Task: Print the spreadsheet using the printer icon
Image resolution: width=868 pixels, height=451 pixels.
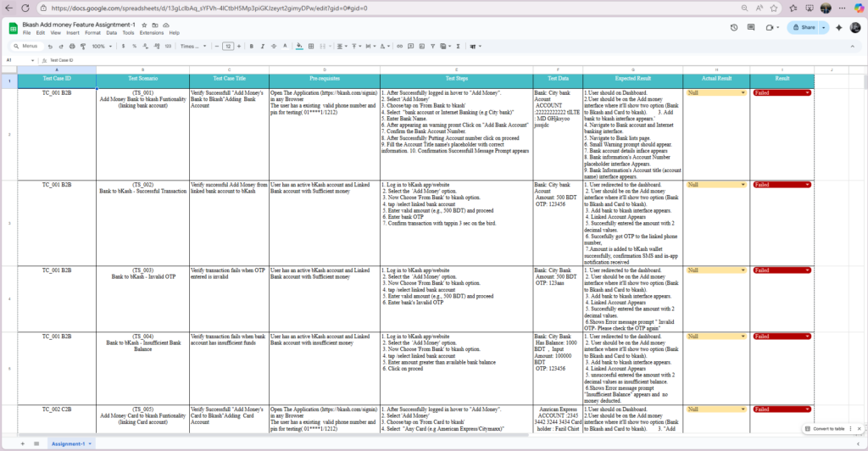Action: click(x=72, y=47)
